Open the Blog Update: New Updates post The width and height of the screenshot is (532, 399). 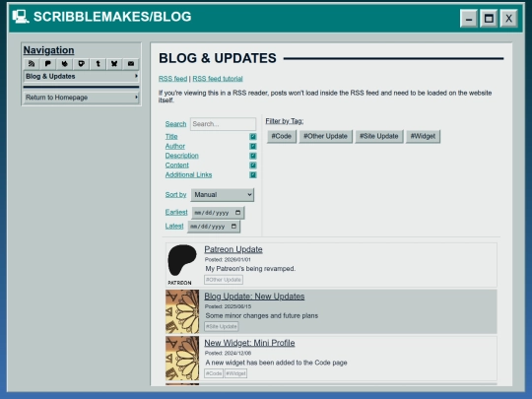[254, 297]
